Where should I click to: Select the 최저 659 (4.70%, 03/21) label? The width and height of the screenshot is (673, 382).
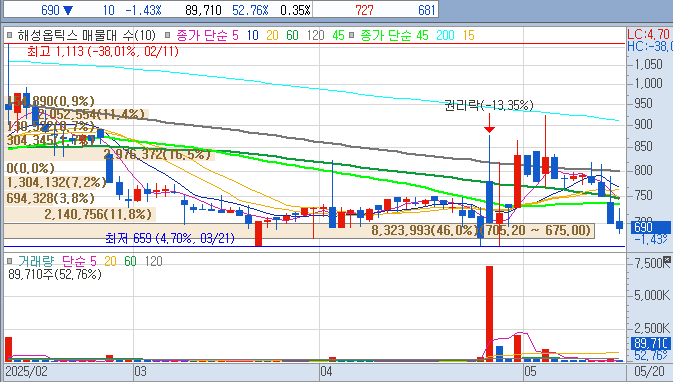click(170, 238)
